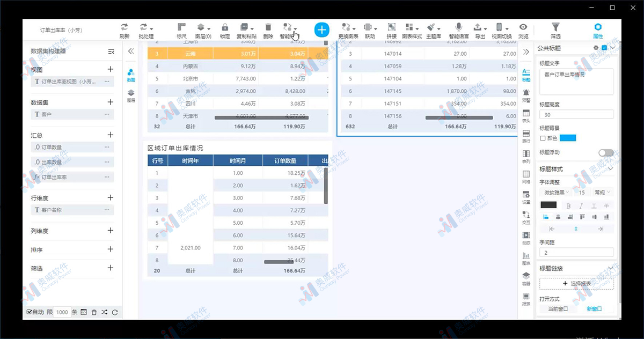Toggle underline formatting for title
The width and height of the screenshot is (644, 339).
coord(594,205)
